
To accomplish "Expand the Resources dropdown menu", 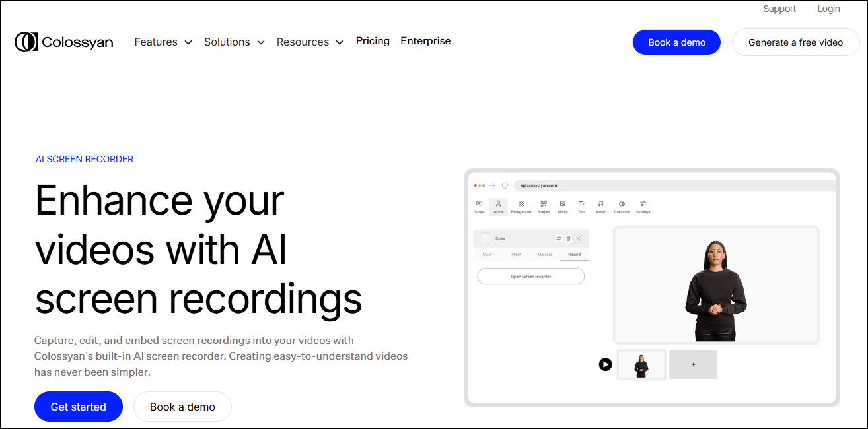I will coord(310,42).
